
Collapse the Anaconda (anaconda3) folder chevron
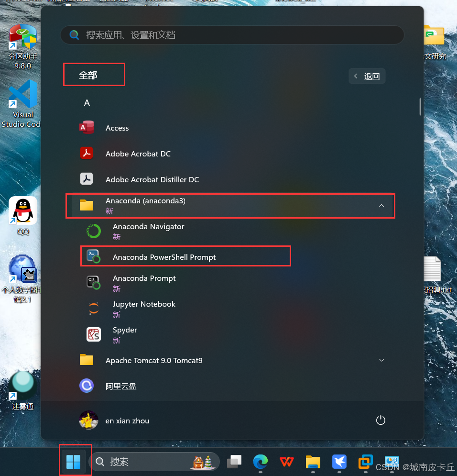[x=381, y=206]
